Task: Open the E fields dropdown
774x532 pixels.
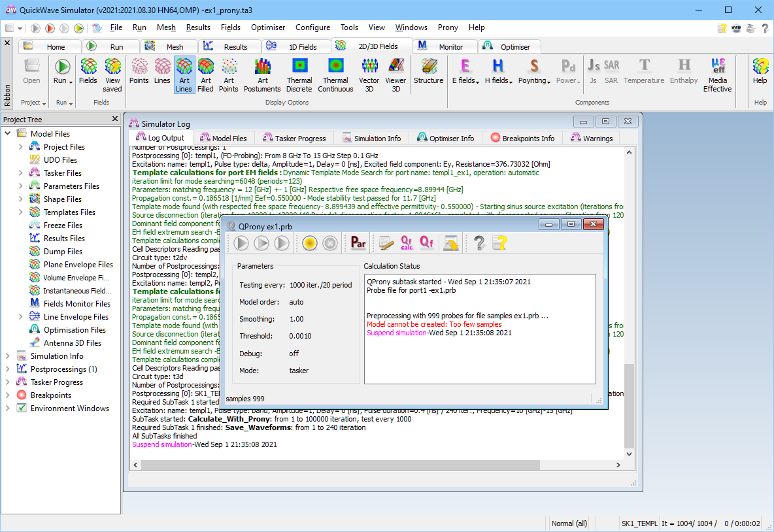Action: (465, 71)
